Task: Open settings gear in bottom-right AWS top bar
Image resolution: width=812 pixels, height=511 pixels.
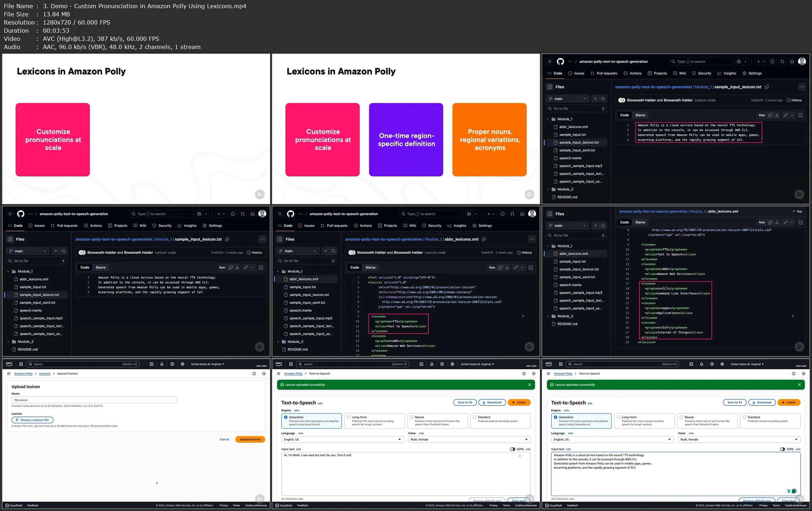Action: (x=722, y=364)
